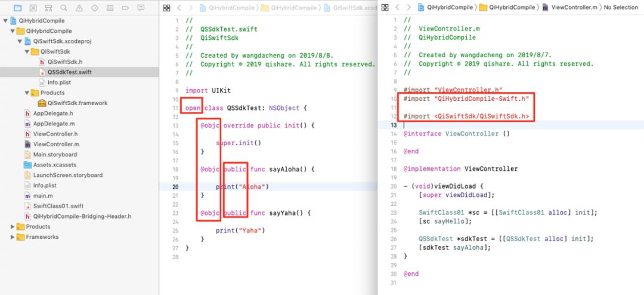Click [sdkTest sayAloha]; line

pos(454,248)
